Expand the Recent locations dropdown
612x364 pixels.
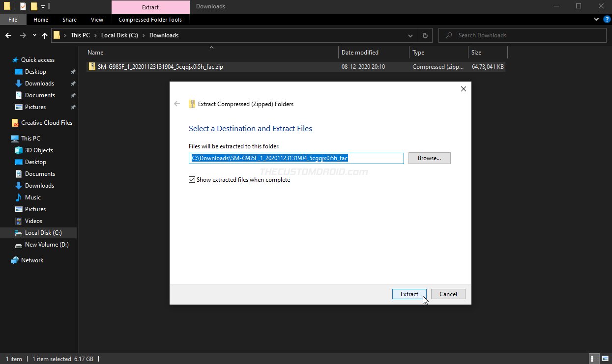[x=33, y=35]
